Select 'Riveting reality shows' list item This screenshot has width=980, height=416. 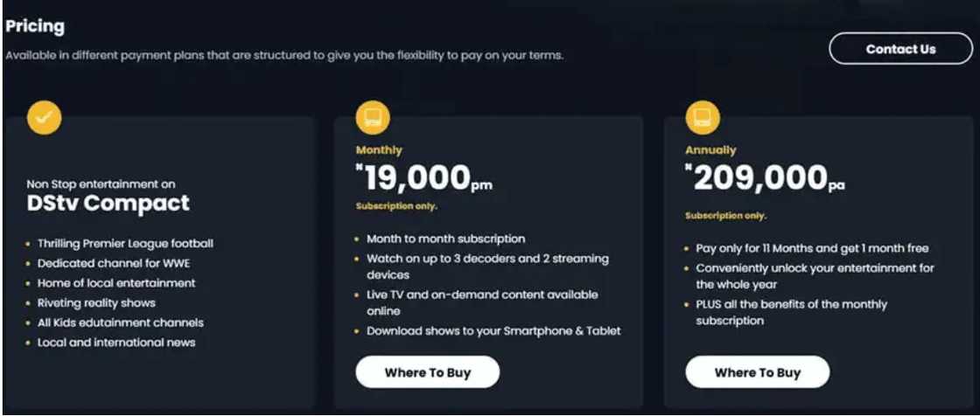tap(96, 302)
